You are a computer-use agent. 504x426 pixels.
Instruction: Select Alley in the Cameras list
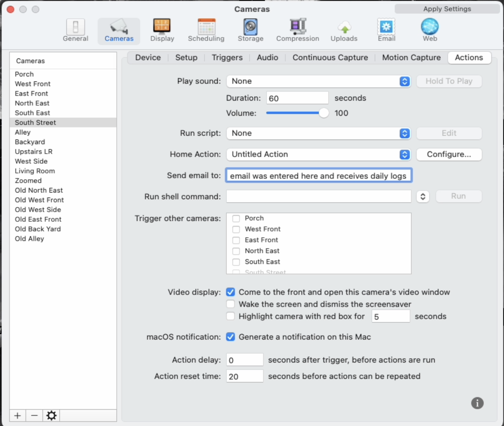63,132
